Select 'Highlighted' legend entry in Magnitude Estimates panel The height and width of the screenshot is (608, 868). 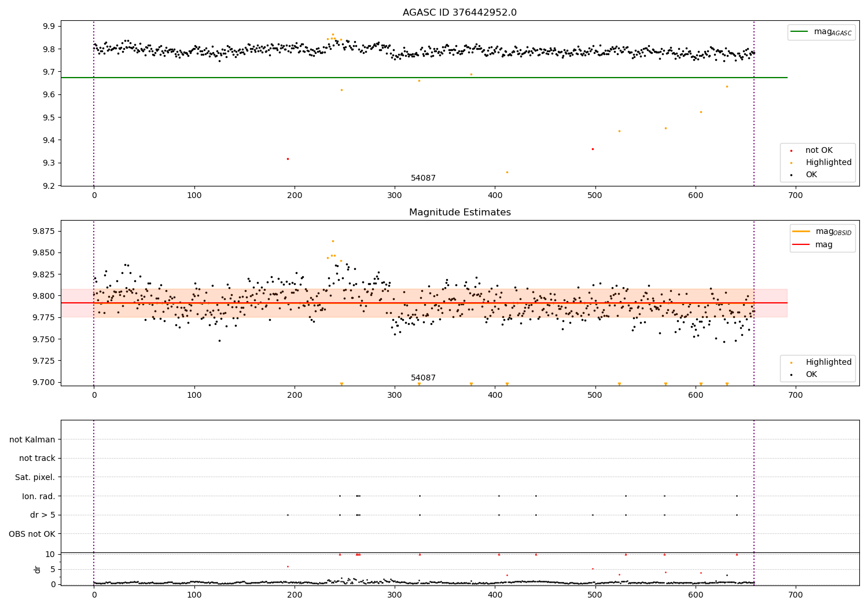click(829, 362)
